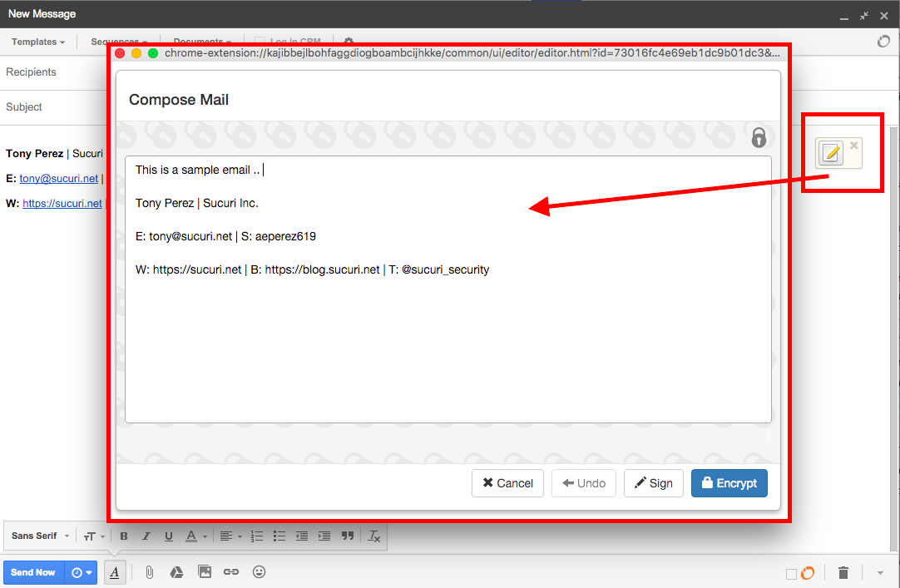Click the Sign button

pyautogui.click(x=653, y=483)
